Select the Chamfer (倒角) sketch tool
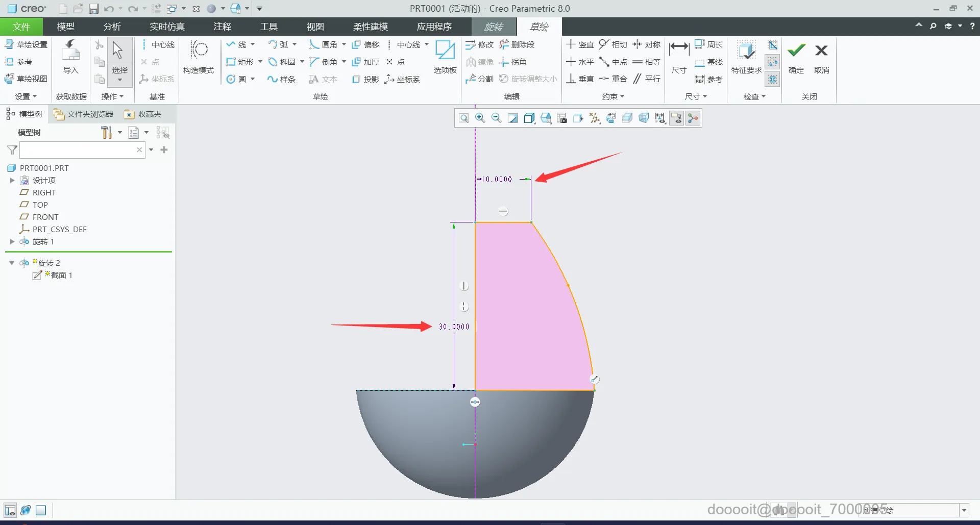The height and width of the screenshot is (525, 980). [x=324, y=62]
